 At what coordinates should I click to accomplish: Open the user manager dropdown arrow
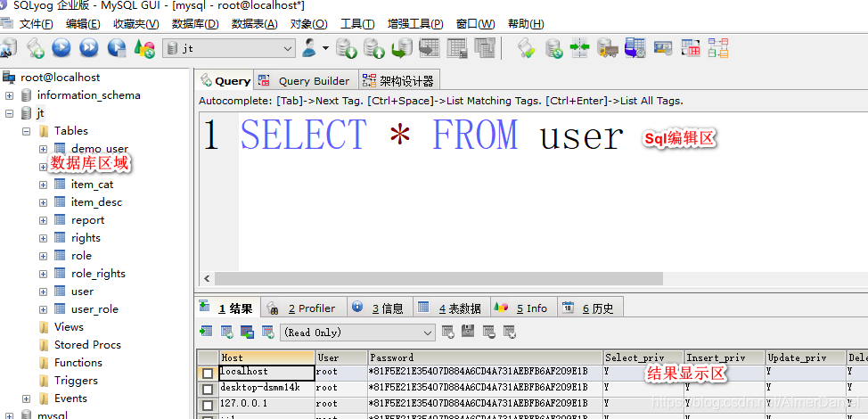325,48
